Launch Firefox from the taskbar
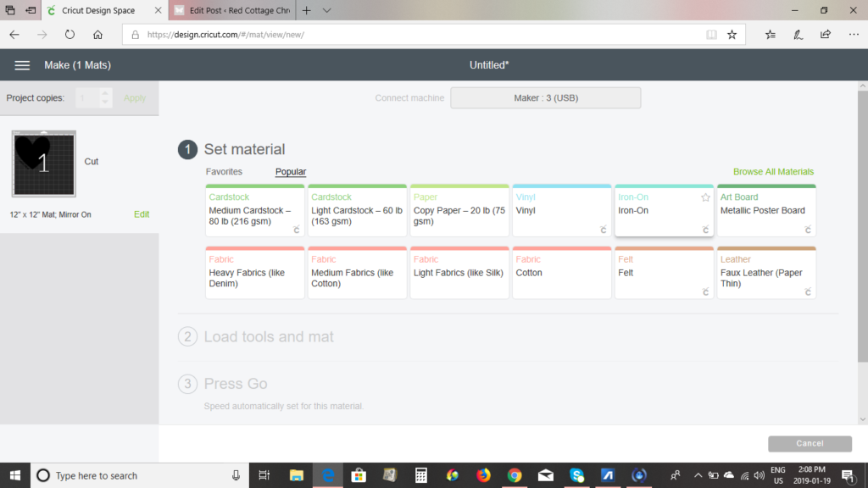Image resolution: width=868 pixels, height=488 pixels. click(x=483, y=475)
